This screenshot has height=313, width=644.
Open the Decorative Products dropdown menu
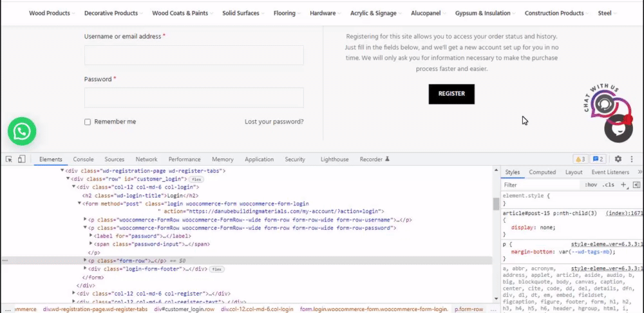[x=113, y=13]
